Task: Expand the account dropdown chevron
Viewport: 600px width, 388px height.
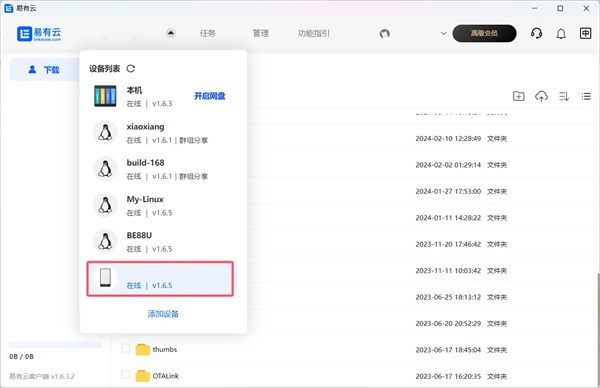Action: (x=443, y=33)
